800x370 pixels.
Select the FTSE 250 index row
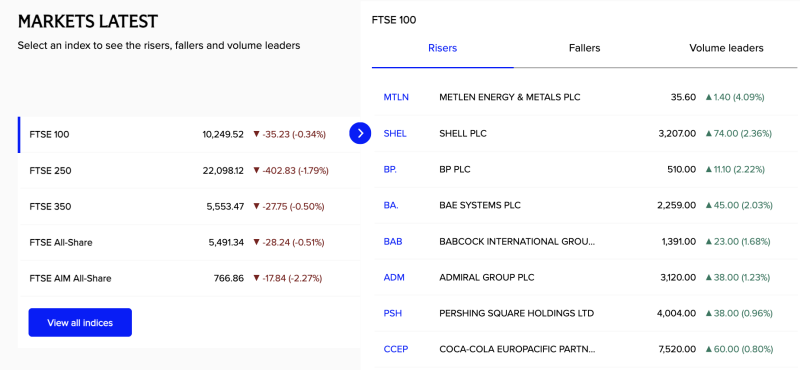(189, 170)
